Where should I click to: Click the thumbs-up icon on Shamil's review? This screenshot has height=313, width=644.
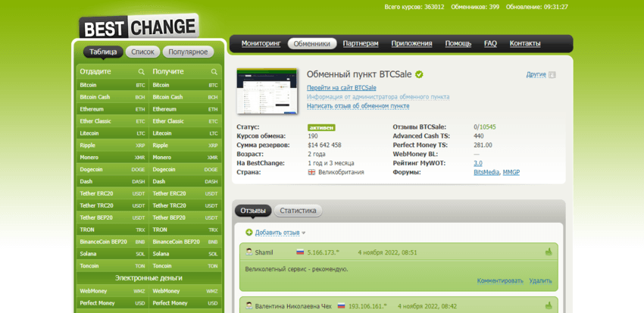coord(548,252)
